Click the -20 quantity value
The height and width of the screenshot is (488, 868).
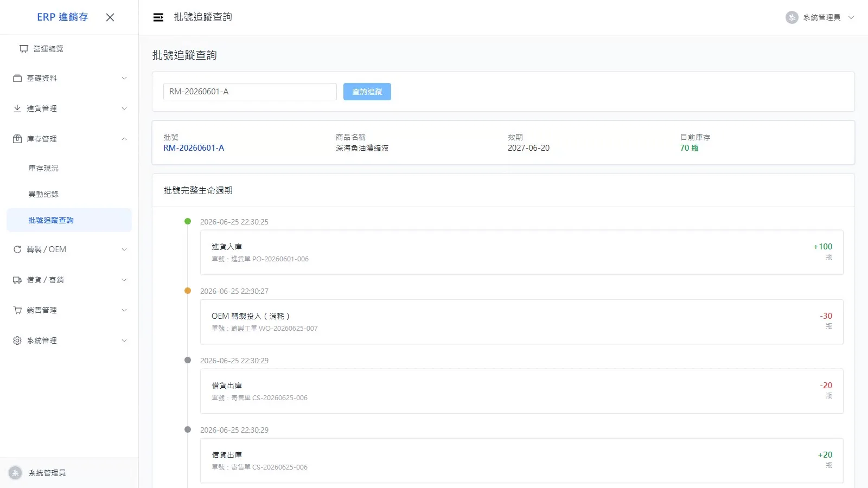[x=826, y=386]
